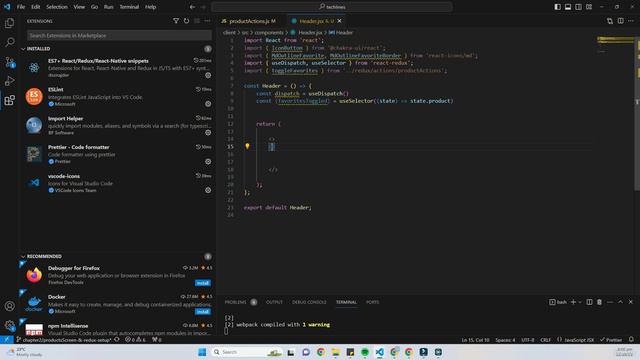Viewport: 640px width, 360px height.
Task: Open the Manage gear in activity bar
Action: (x=9, y=325)
